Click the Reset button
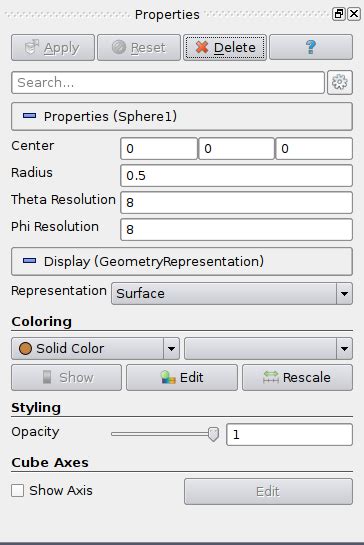Viewport: 364px width, 545px height. click(x=139, y=48)
